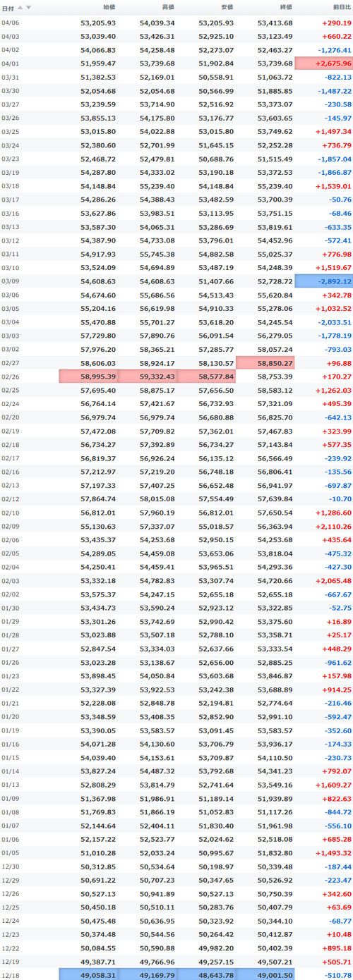Screen dimensions: 353x980
Task: Click the blue-highlighted 49,001.50 closing price
Action: [x=265, y=974]
